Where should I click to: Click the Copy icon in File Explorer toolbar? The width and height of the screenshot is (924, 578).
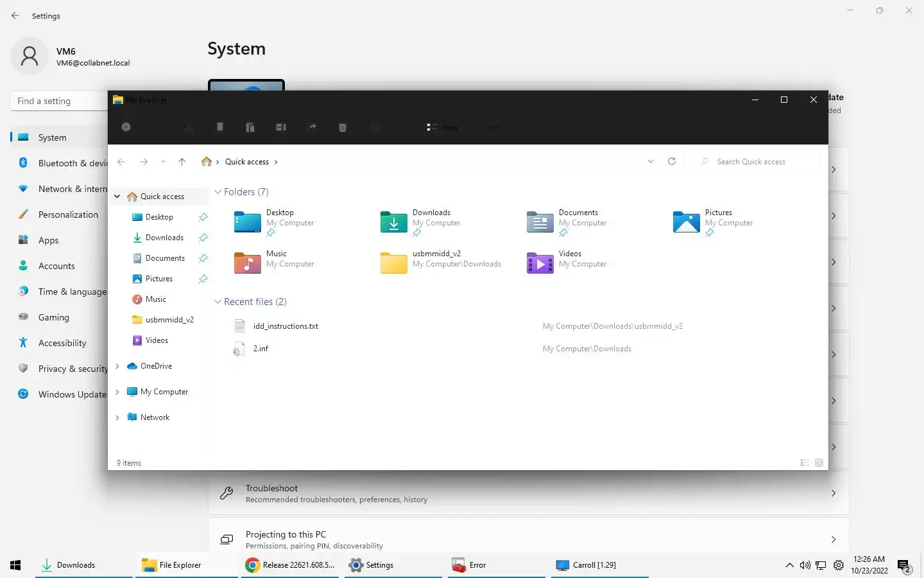[219, 127]
